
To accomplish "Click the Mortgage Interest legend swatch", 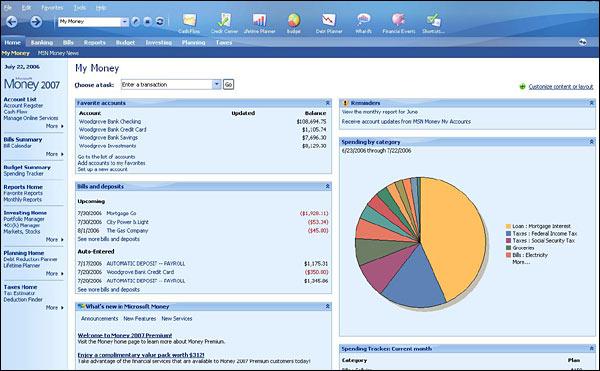I will click(x=508, y=226).
